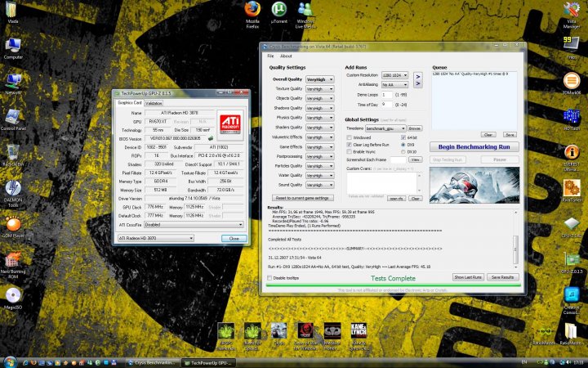Screen dimensions: 588x368
Task: Open Nero Burning ROM desktop icon
Action: tap(13, 266)
